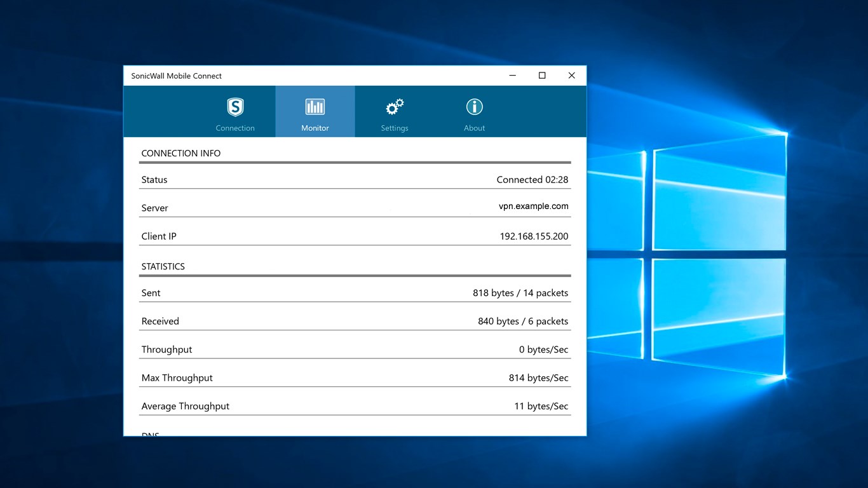Switch to the Settings tab label
Screen dimensions: 868x488
(x=395, y=128)
